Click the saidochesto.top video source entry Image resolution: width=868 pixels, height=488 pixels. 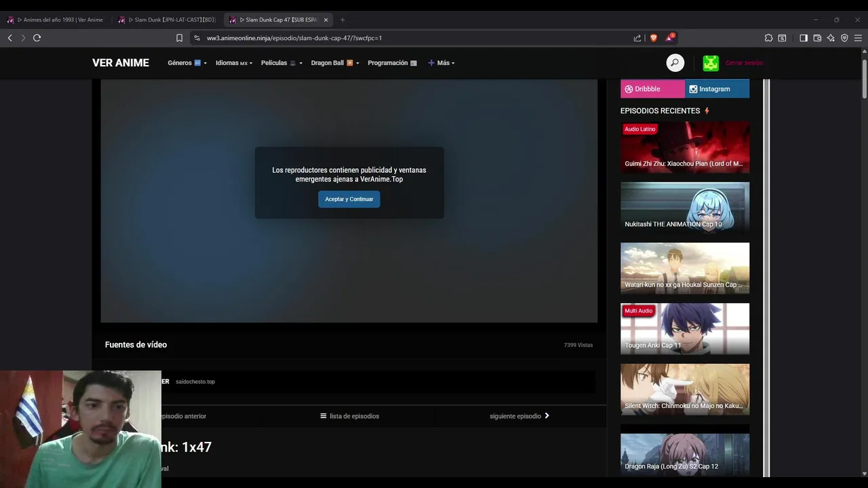[x=349, y=382]
